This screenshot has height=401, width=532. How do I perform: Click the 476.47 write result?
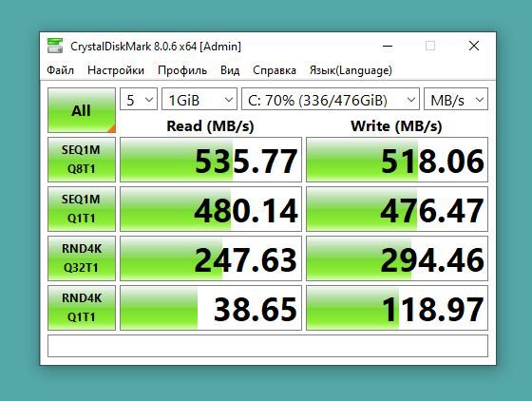tap(397, 209)
